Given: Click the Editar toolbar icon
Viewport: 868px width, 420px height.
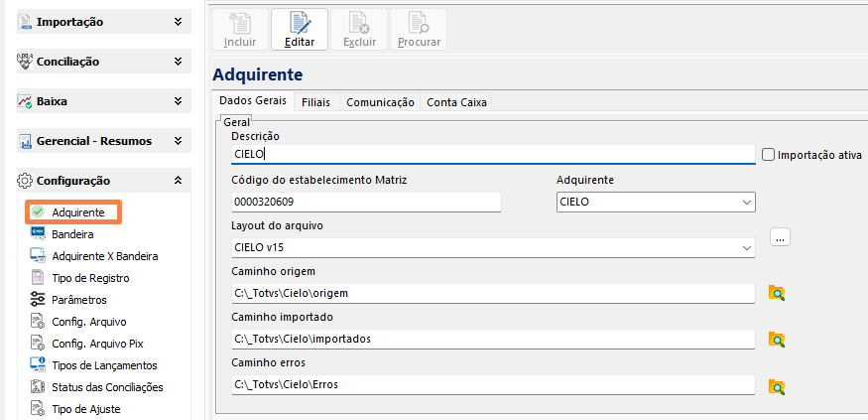Looking at the screenshot, I should (300, 30).
